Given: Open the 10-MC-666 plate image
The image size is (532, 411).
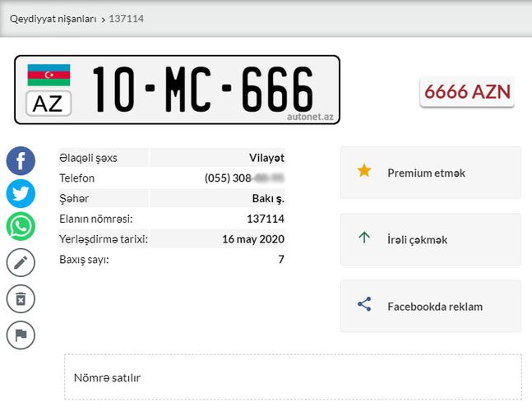Looking at the screenshot, I should click(177, 90).
